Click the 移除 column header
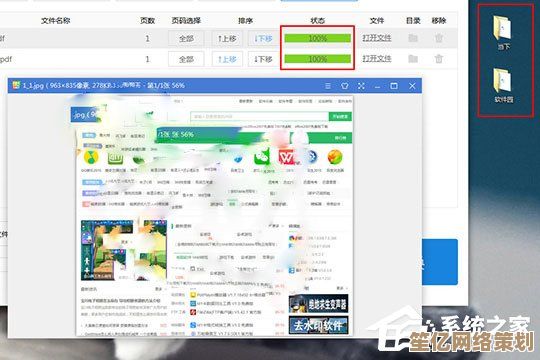 pyautogui.click(x=439, y=21)
